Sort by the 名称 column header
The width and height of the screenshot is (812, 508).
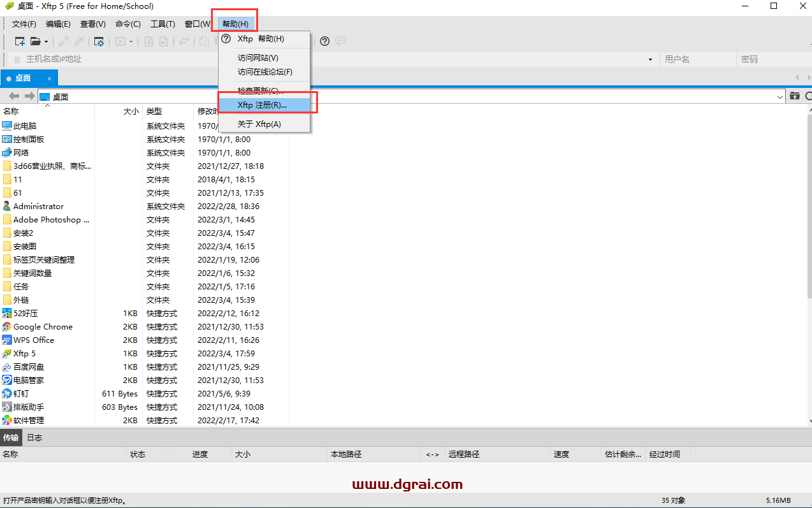[47, 111]
